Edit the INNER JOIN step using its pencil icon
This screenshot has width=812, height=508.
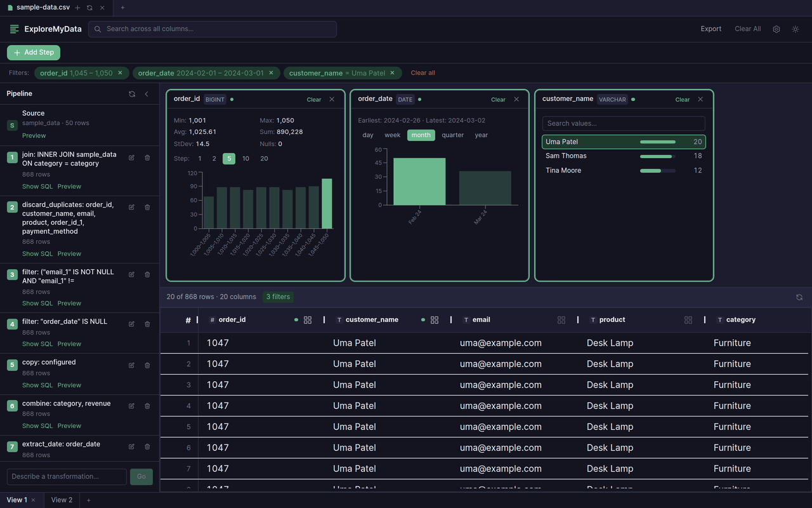(x=131, y=157)
